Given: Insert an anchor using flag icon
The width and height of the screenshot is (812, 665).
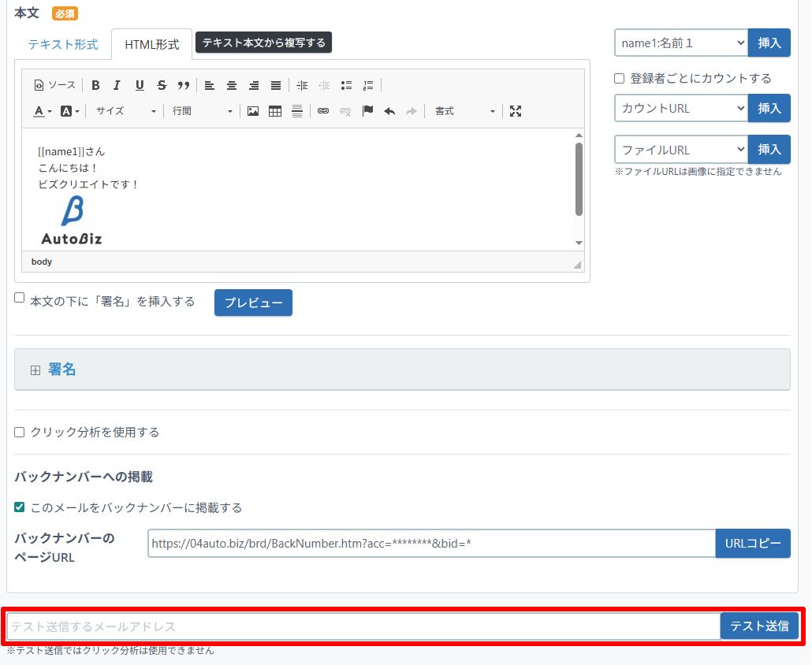Looking at the screenshot, I should (367, 111).
